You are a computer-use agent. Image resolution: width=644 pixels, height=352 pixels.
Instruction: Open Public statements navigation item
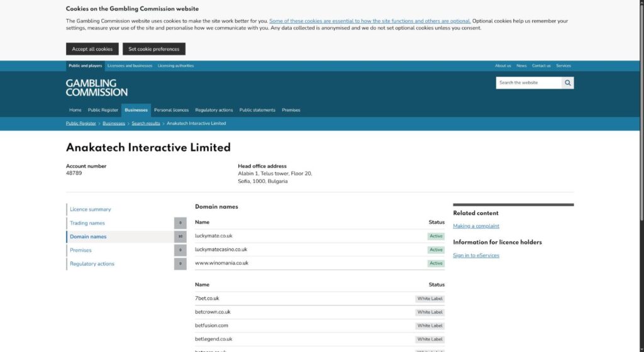[x=257, y=110]
